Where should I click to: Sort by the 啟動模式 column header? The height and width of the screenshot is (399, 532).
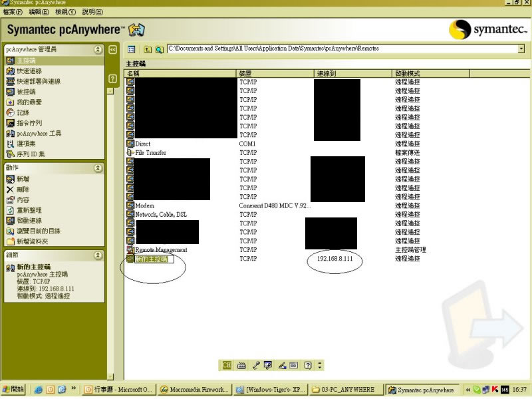click(x=431, y=73)
